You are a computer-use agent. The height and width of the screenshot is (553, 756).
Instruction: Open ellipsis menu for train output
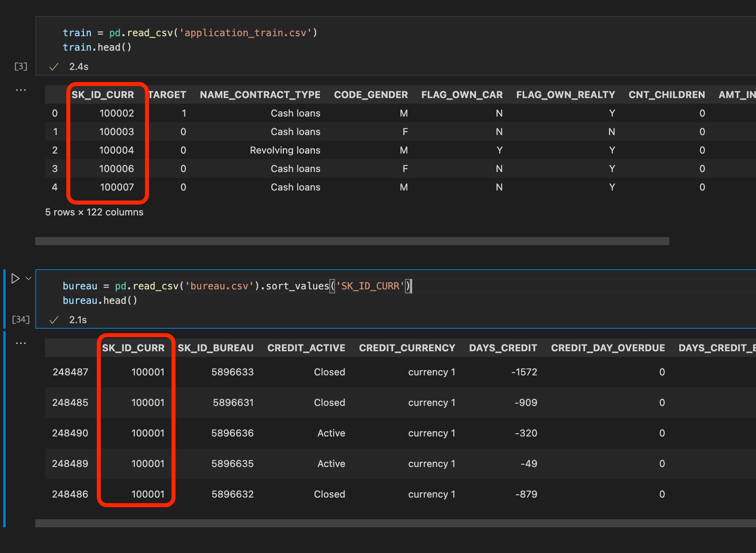click(x=21, y=90)
